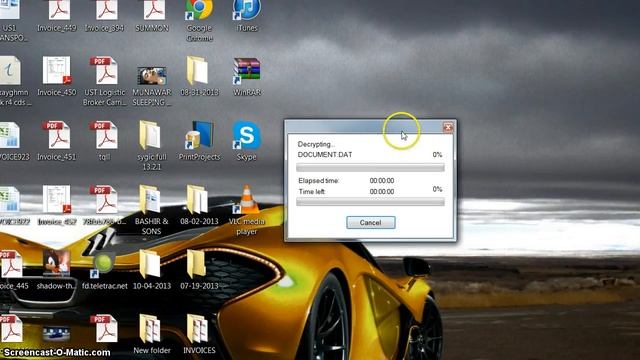Open the 10-04-2013 folder

[x=151, y=264]
